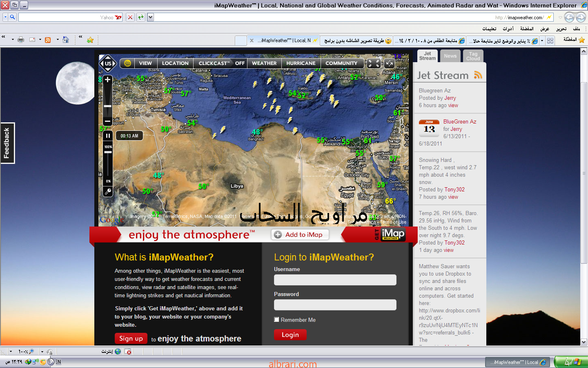This screenshot has height=368, width=588.
Task: Click the status bar globe Internet zone icon
Action: pyautogui.click(x=118, y=351)
